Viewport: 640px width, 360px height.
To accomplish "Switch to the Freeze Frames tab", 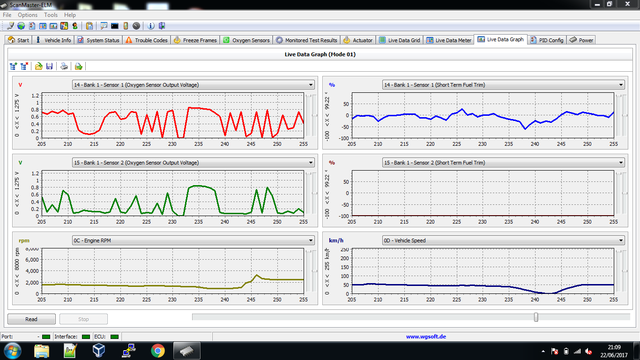I will pos(195,40).
